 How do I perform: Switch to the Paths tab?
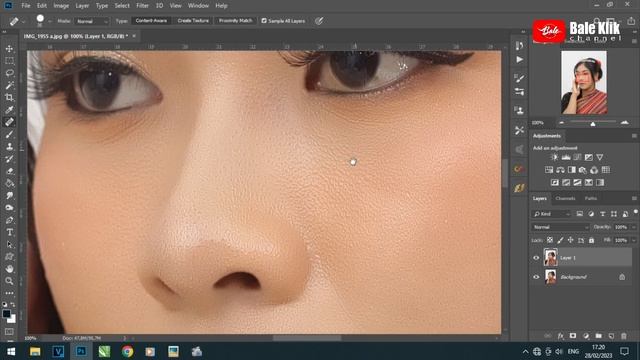[x=591, y=198]
